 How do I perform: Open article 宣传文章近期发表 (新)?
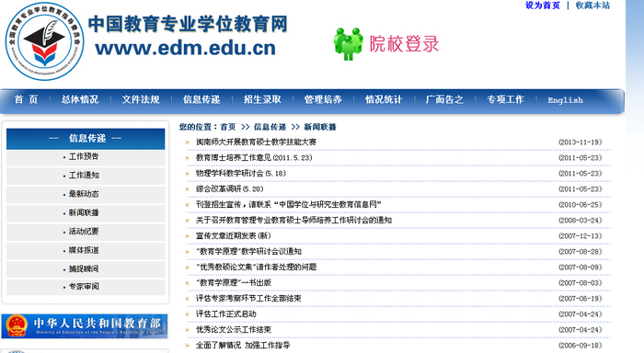coord(234,235)
